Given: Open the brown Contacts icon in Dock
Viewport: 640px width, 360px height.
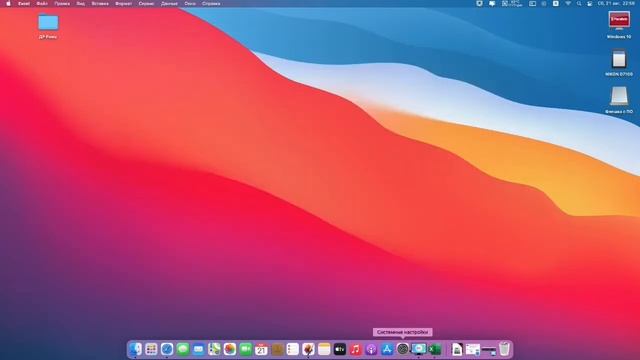Looking at the screenshot, I should click(277, 349).
